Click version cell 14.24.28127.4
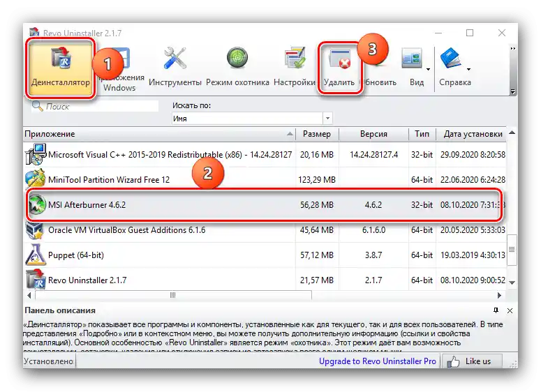 click(x=373, y=155)
